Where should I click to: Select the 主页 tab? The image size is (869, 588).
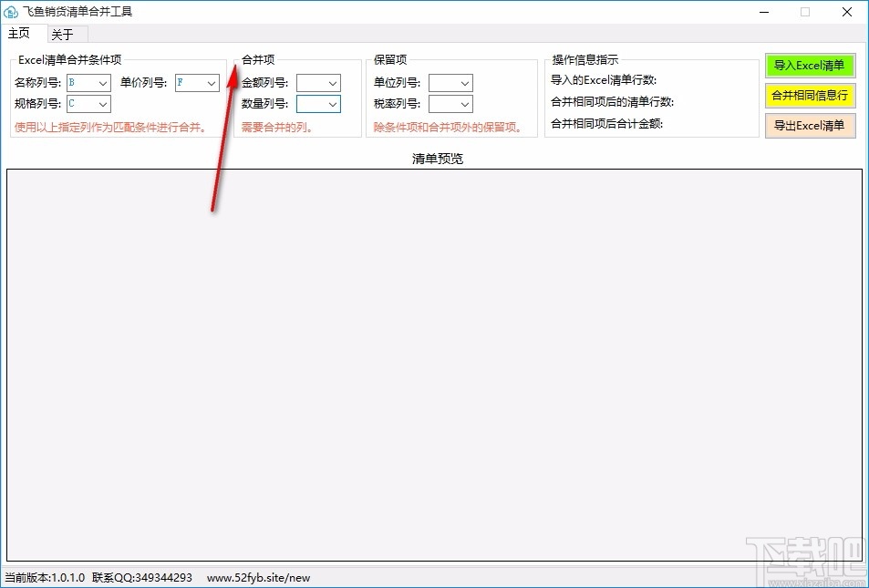tap(19, 33)
